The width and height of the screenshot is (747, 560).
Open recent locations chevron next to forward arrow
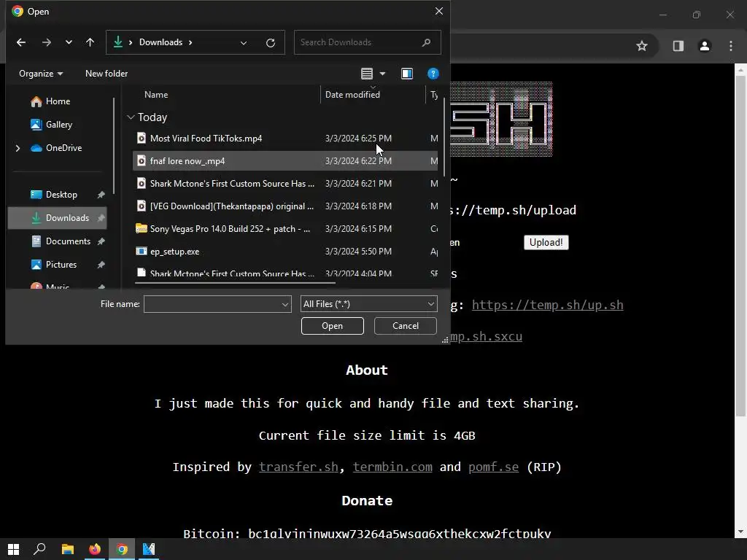[x=69, y=42]
